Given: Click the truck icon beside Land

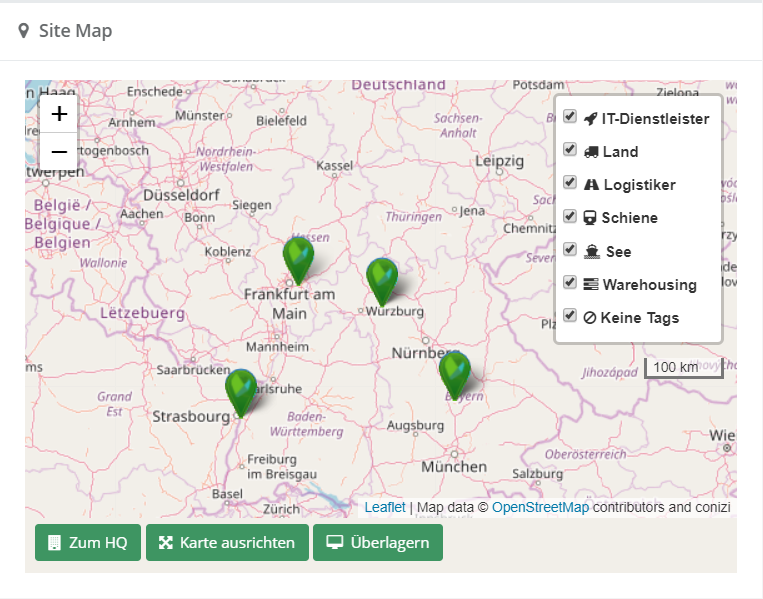Looking at the screenshot, I should 590,152.
